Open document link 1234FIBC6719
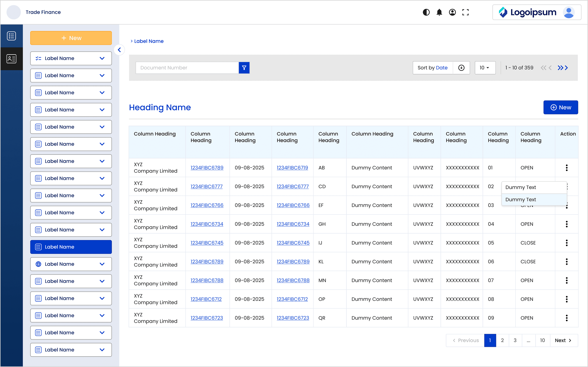588x367 pixels. click(292, 168)
